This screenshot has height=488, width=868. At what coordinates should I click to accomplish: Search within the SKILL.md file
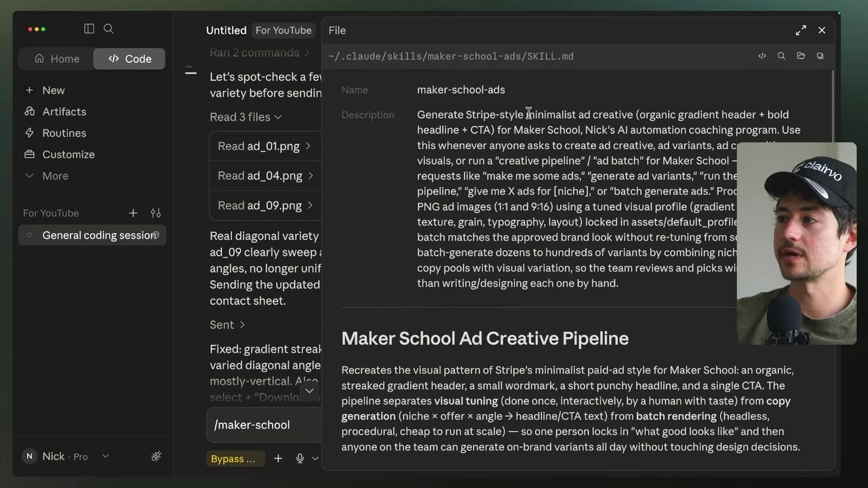coord(781,56)
